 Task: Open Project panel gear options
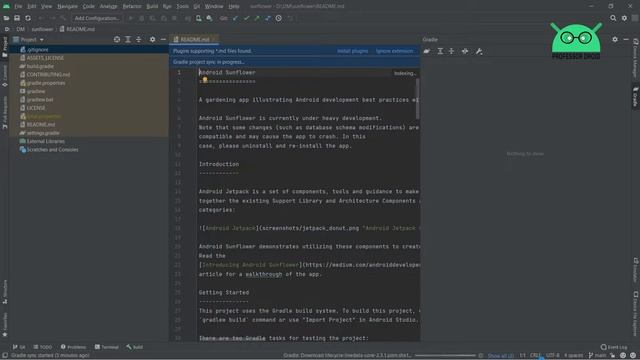tap(152, 39)
